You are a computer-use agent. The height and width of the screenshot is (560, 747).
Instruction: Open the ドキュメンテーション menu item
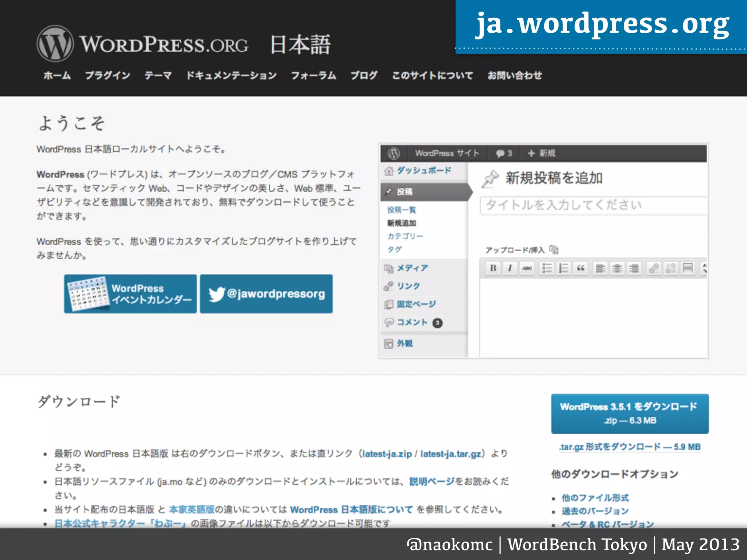pyautogui.click(x=231, y=75)
